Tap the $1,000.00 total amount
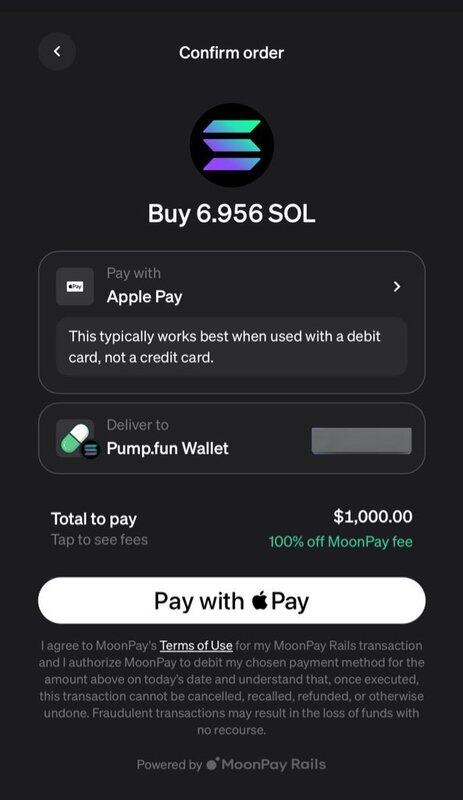Screen dimensions: 463x800 click(373, 516)
